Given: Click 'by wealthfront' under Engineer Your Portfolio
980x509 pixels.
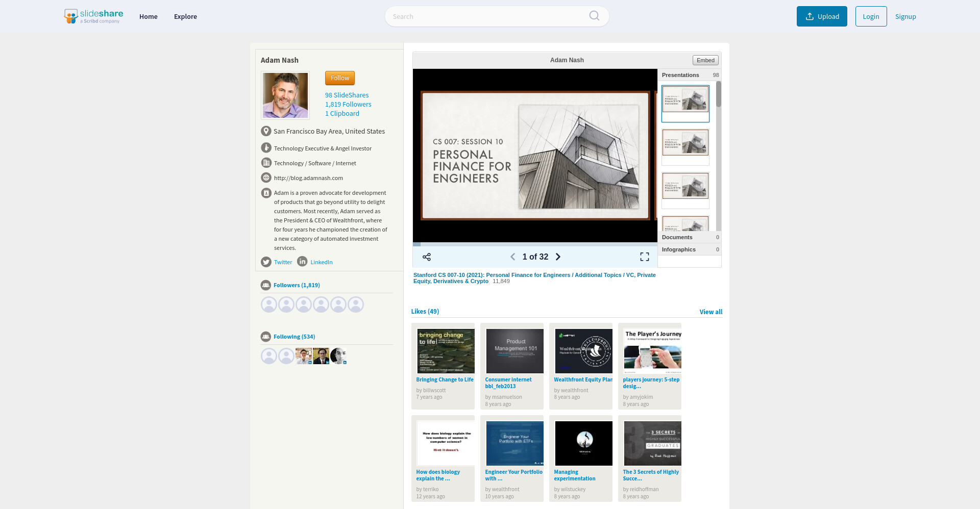Looking at the screenshot, I should tap(502, 490).
